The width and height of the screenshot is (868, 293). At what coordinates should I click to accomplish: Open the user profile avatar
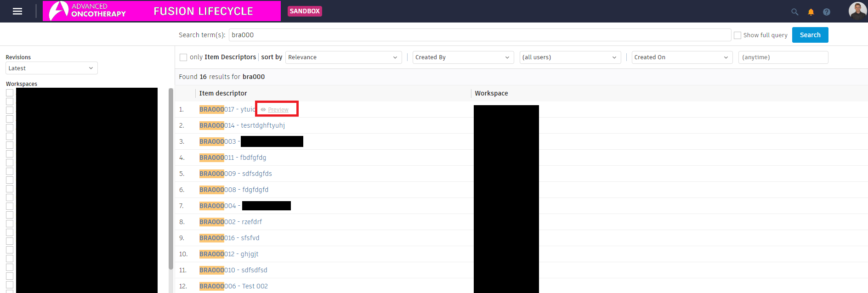(x=857, y=11)
